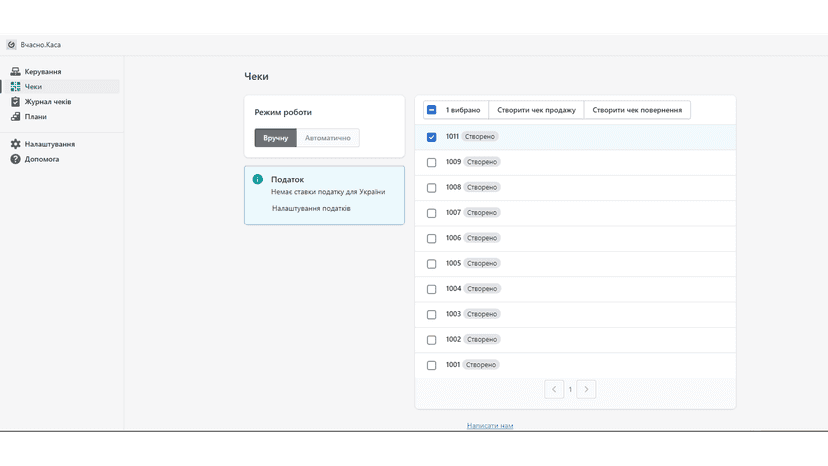Switch mode to Автоматично
Viewport: 828px width, 466px height.
[x=328, y=138]
